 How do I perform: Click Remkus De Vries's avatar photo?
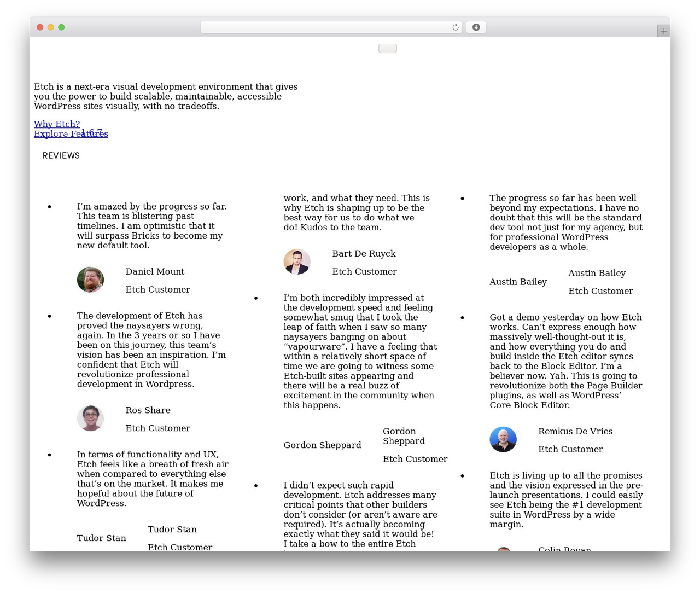[503, 439]
